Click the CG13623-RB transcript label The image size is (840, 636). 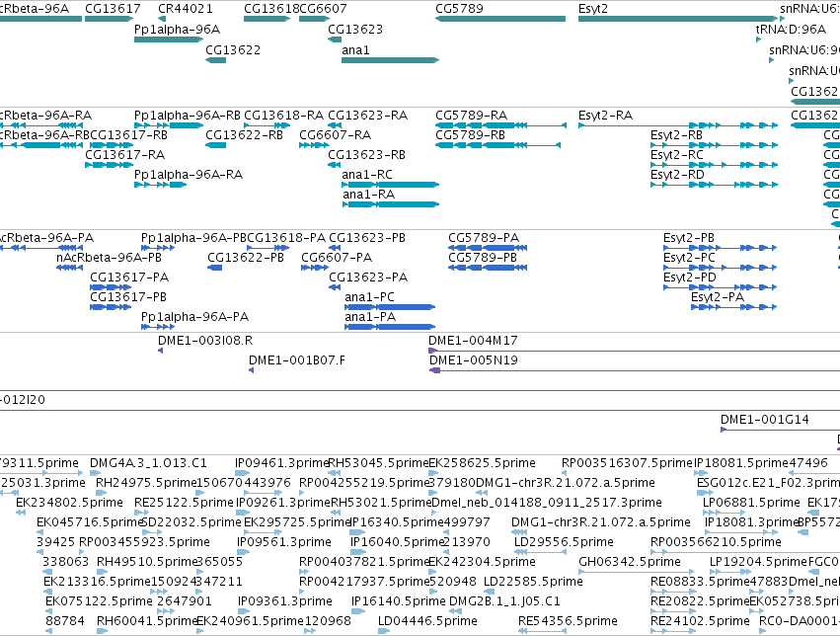pyautogui.click(x=366, y=155)
